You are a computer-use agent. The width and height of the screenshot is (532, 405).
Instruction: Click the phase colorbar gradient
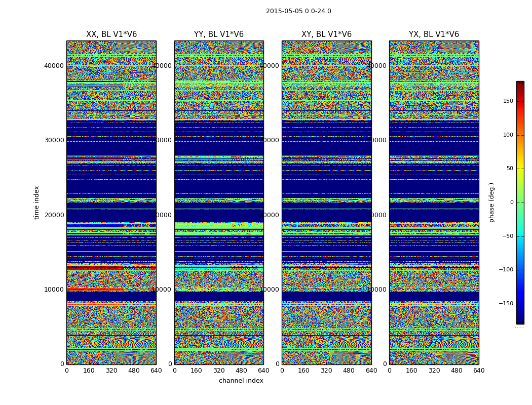click(520, 202)
